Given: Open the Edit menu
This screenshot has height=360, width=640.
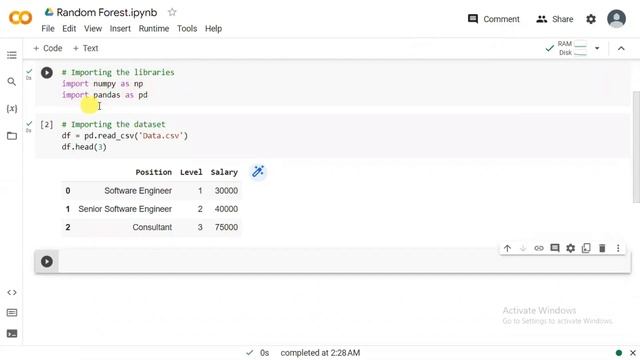Looking at the screenshot, I should (x=69, y=29).
